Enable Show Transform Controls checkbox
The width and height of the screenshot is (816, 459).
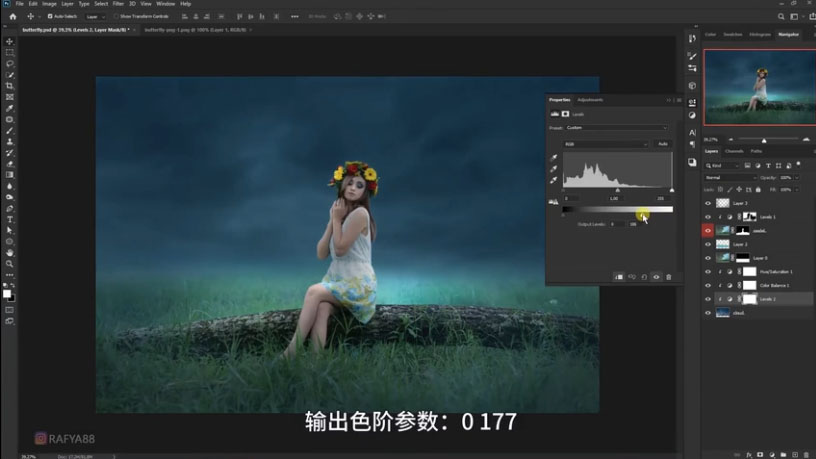(x=116, y=17)
